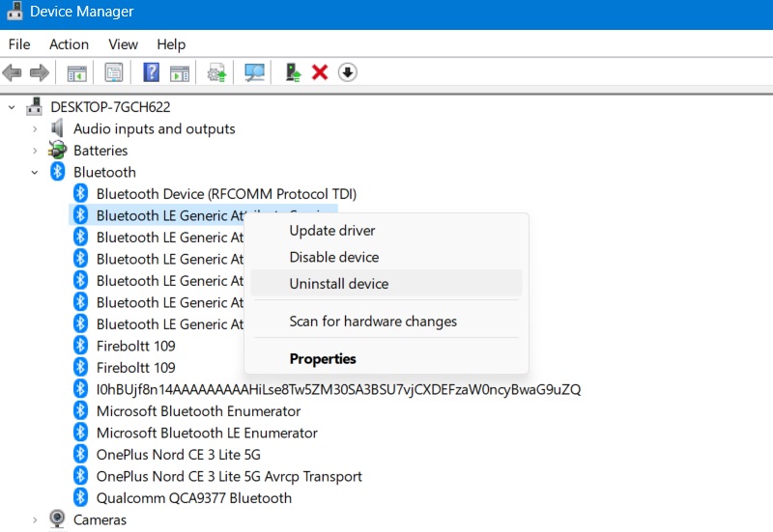Viewport: 773px width, 532px height.
Task: Expand the Batteries category
Action: click(x=35, y=151)
